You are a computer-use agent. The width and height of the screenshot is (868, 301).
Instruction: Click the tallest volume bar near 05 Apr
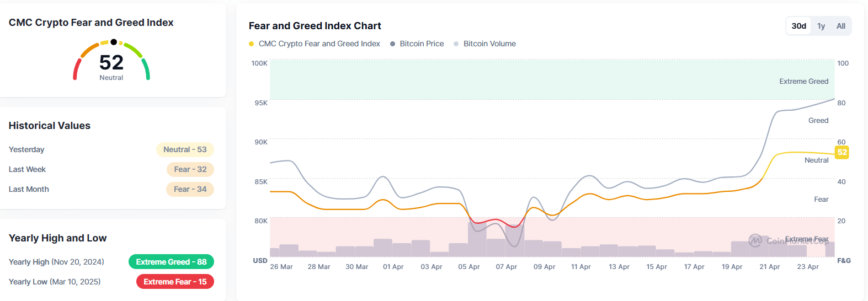coord(477,239)
